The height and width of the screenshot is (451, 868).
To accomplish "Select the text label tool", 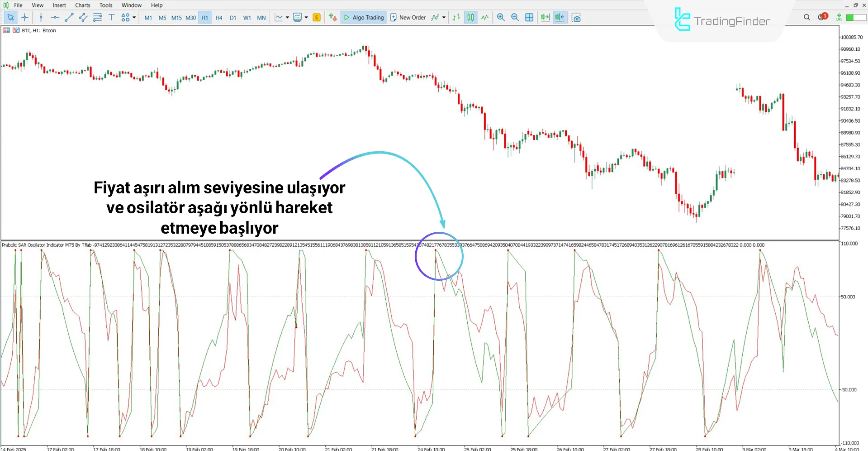I will pos(111,18).
